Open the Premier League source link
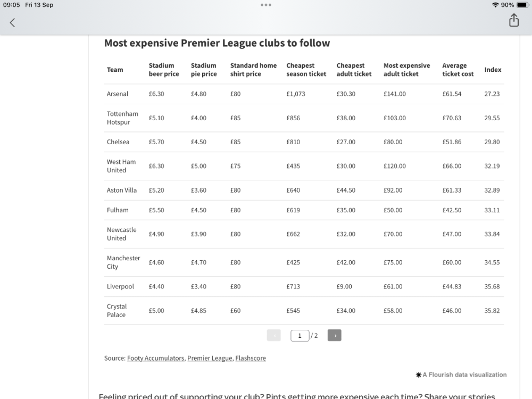The height and width of the screenshot is (399, 532). tap(210, 358)
